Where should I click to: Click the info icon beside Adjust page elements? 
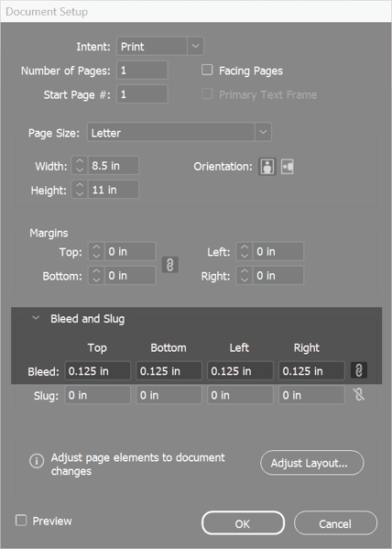[37, 461]
